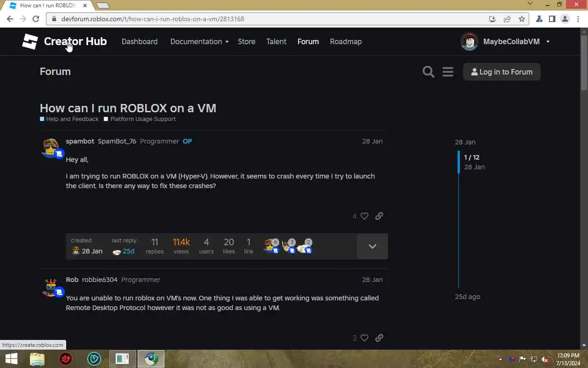The image size is (588, 368).
Task: Open the spambot username link
Action: [x=80, y=141]
